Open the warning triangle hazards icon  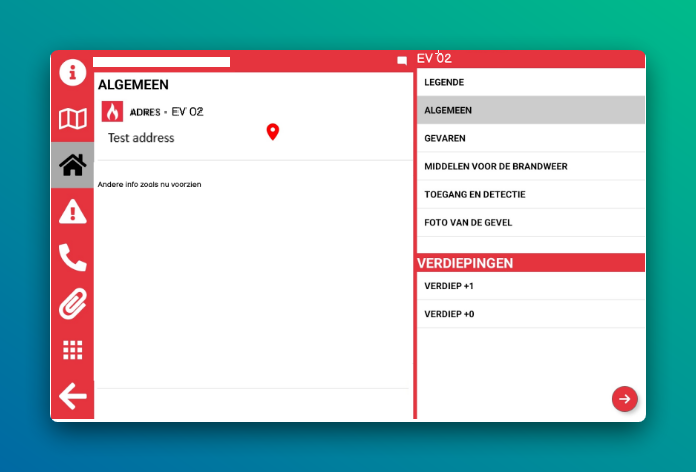point(72,211)
